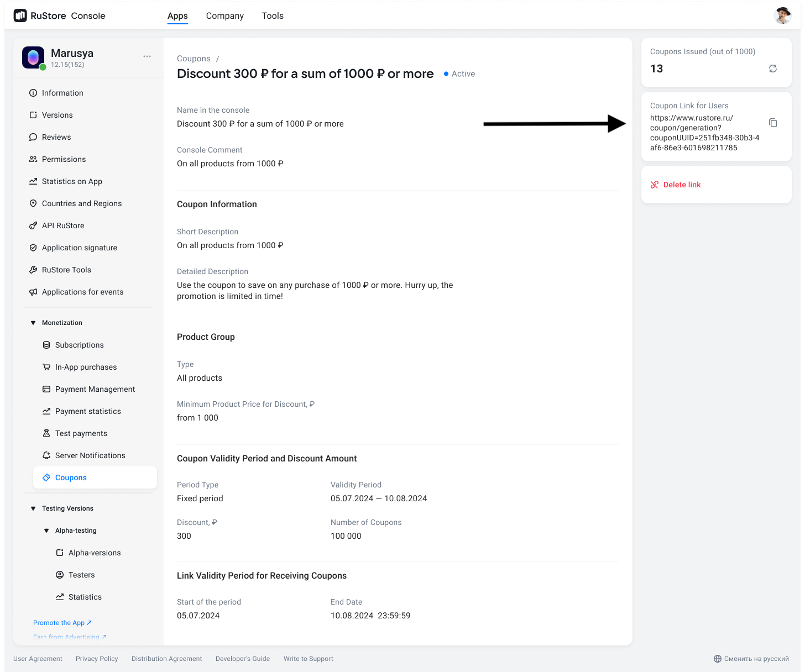Open API RuStore settings

coord(63,225)
